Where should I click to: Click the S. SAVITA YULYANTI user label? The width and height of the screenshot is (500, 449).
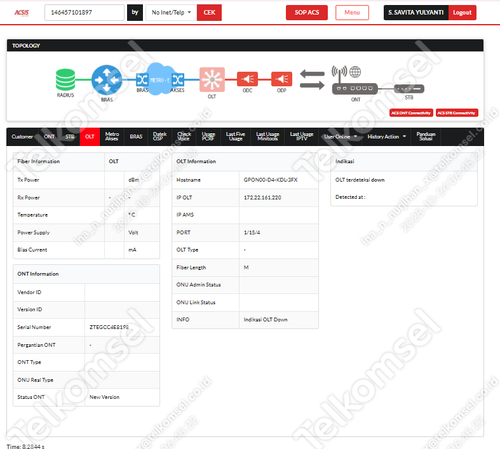click(416, 13)
